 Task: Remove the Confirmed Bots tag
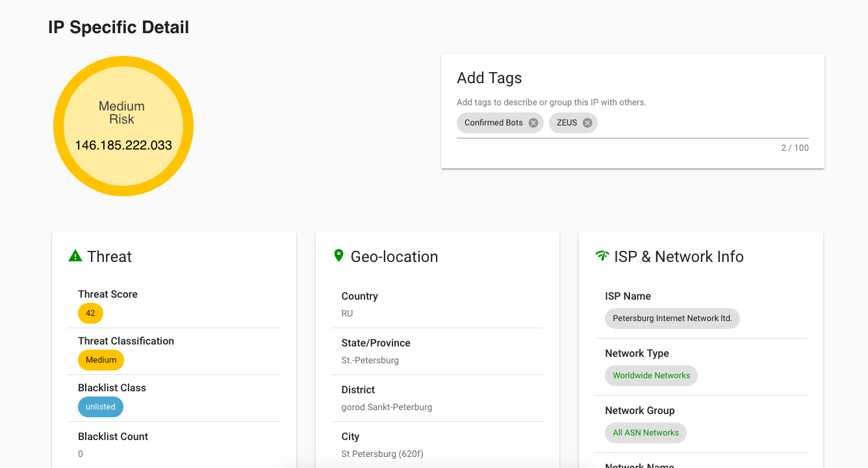[x=533, y=123]
